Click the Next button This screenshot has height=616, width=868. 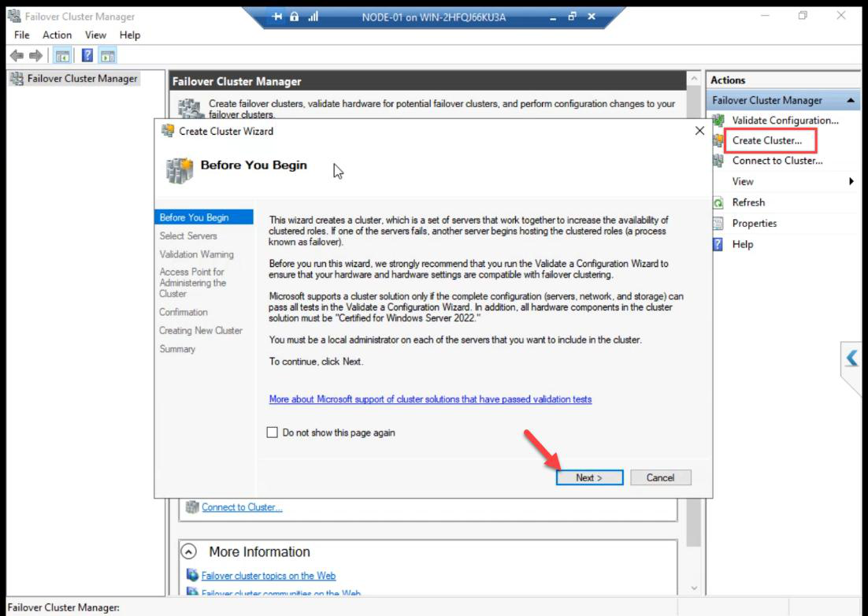coord(589,477)
